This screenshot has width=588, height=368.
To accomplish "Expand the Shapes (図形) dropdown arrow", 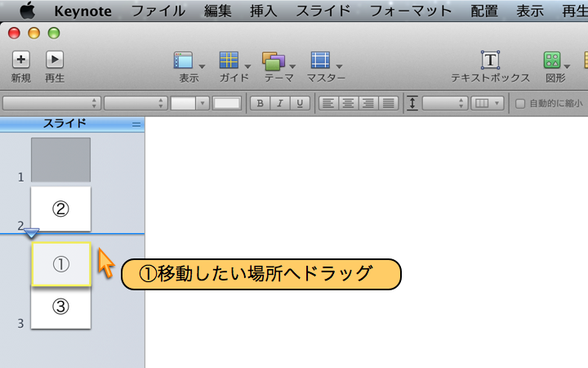I will (x=567, y=66).
